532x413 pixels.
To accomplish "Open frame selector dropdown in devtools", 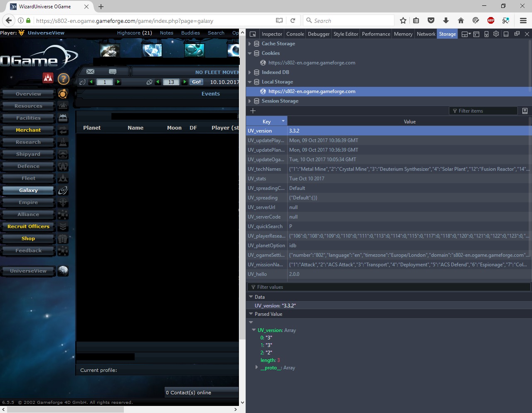I will (466, 34).
